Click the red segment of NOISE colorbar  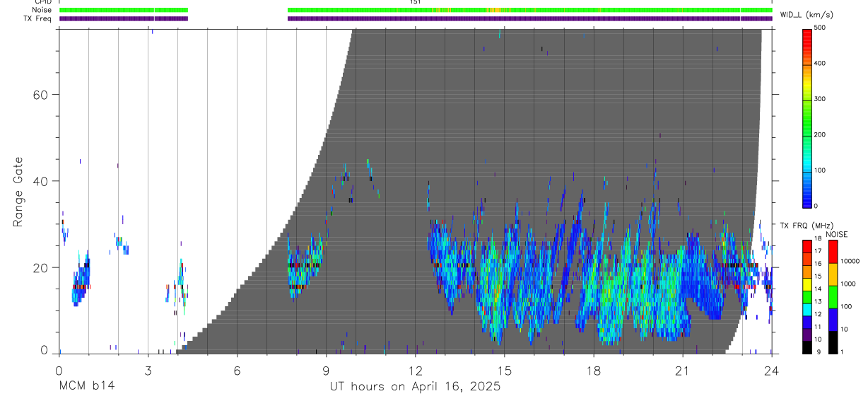(833, 252)
